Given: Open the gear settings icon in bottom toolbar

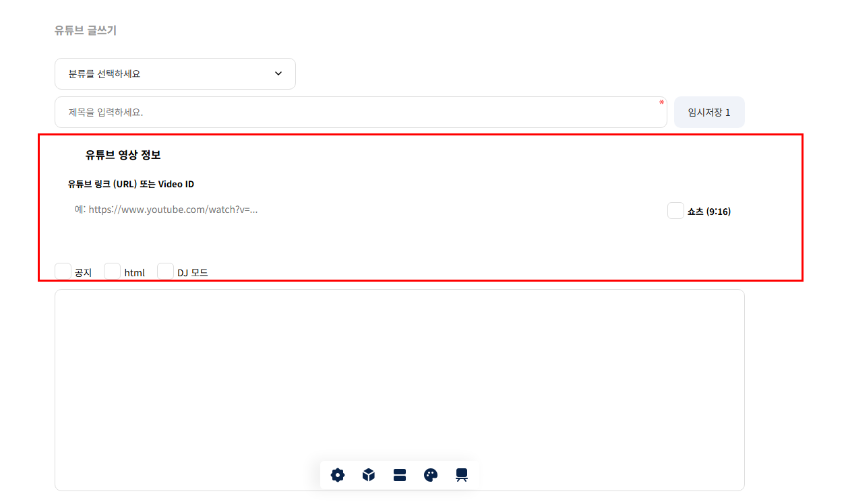Looking at the screenshot, I should 338,475.
